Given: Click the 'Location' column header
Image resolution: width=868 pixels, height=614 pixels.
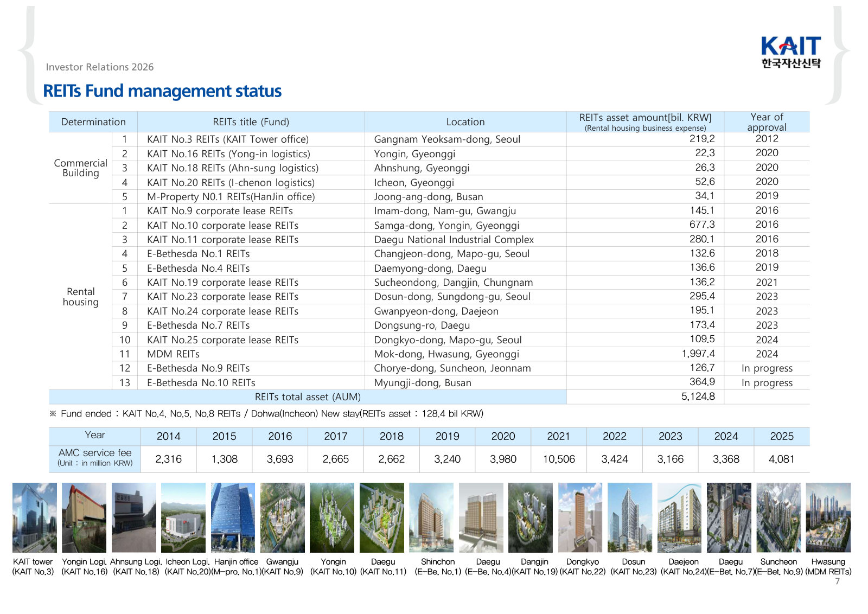Looking at the screenshot, I should click(465, 122).
